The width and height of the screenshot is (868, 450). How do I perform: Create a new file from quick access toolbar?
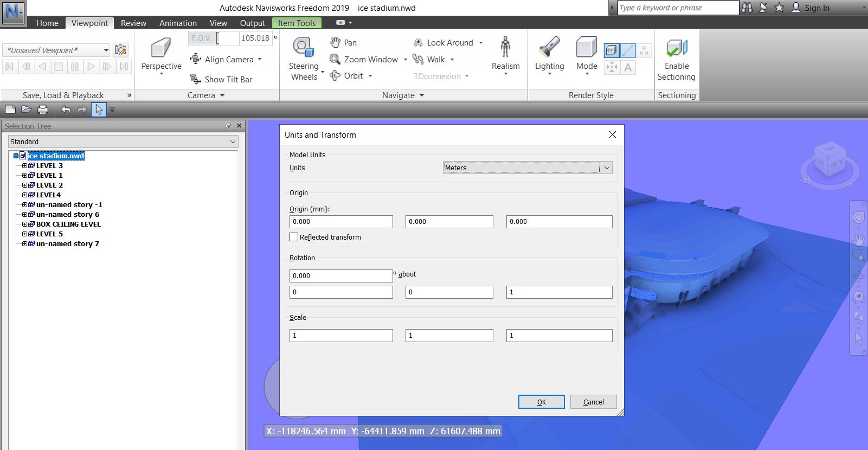10,110
